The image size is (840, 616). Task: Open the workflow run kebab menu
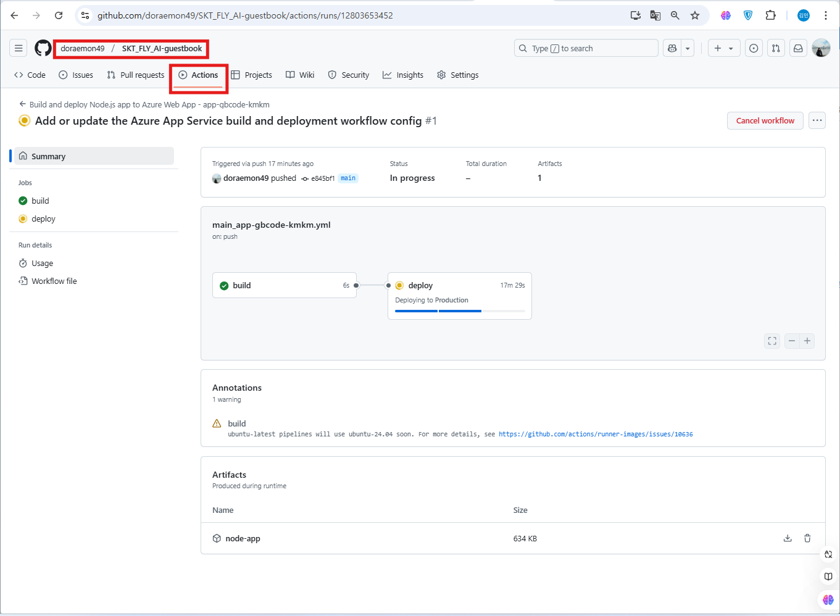click(x=817, y=120)
